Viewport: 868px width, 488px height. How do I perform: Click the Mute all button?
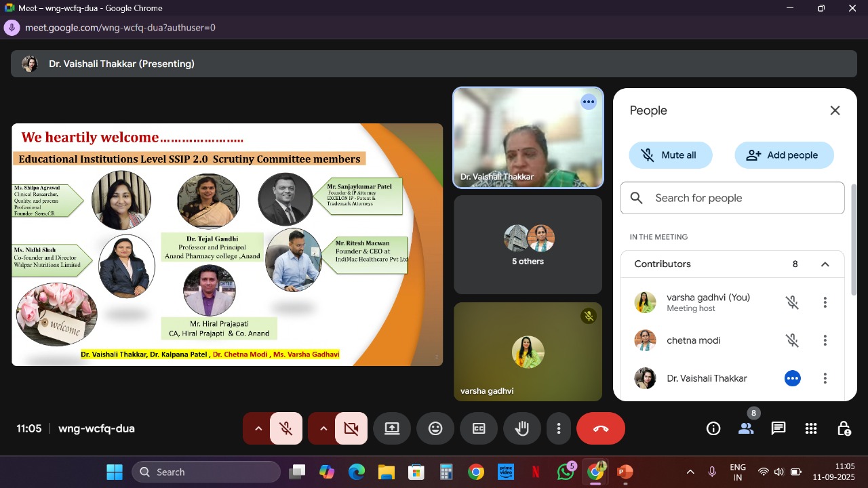pos(670,155)
